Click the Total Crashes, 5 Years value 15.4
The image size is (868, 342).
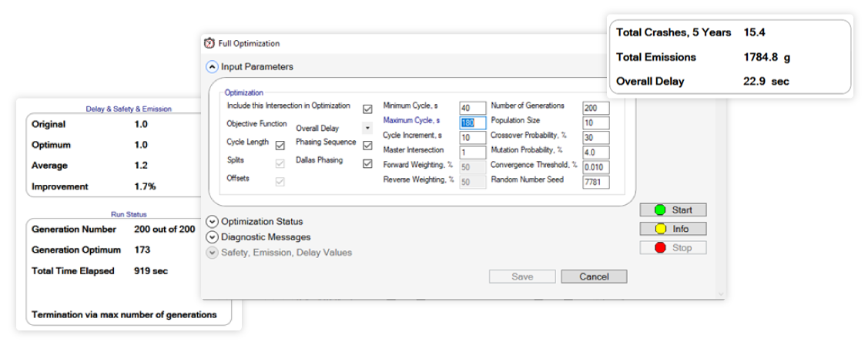point(754,32)
